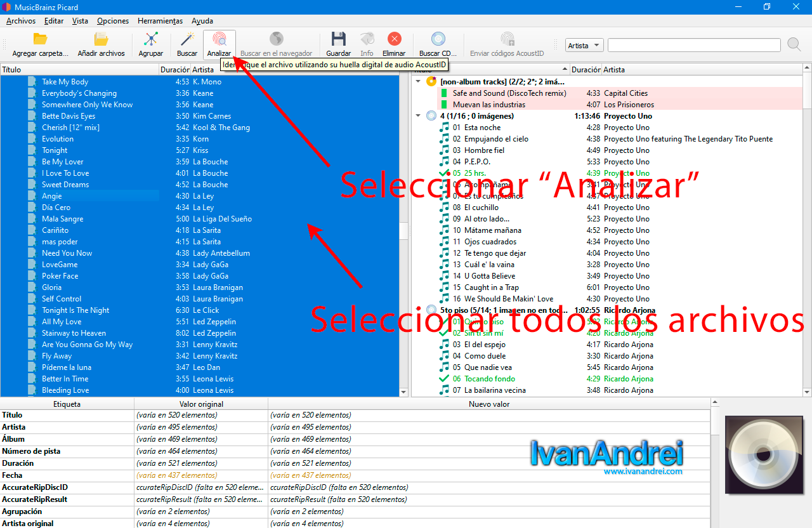Open the Archivos menu
The height and width of the screenshot is (528, 812).
point(21,21)
